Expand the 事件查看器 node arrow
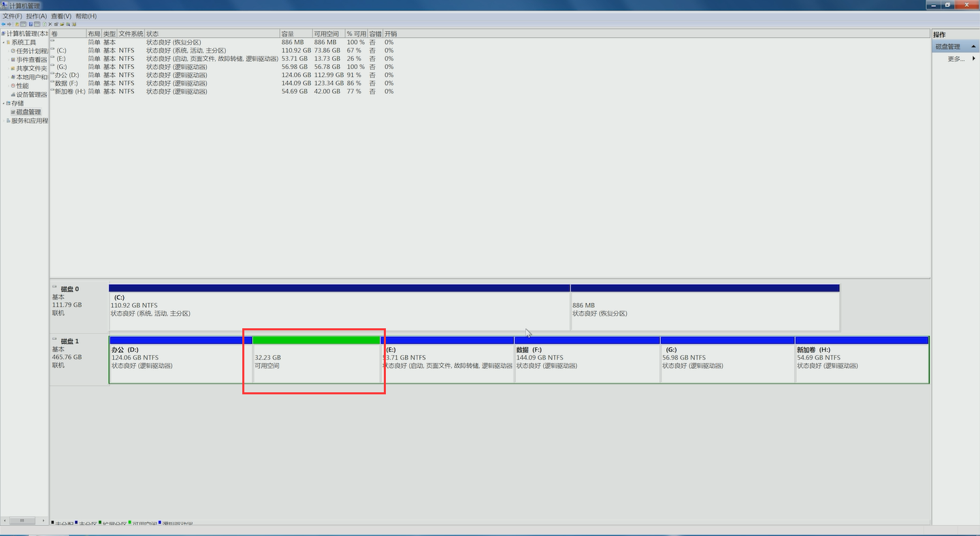 (7, 60)
